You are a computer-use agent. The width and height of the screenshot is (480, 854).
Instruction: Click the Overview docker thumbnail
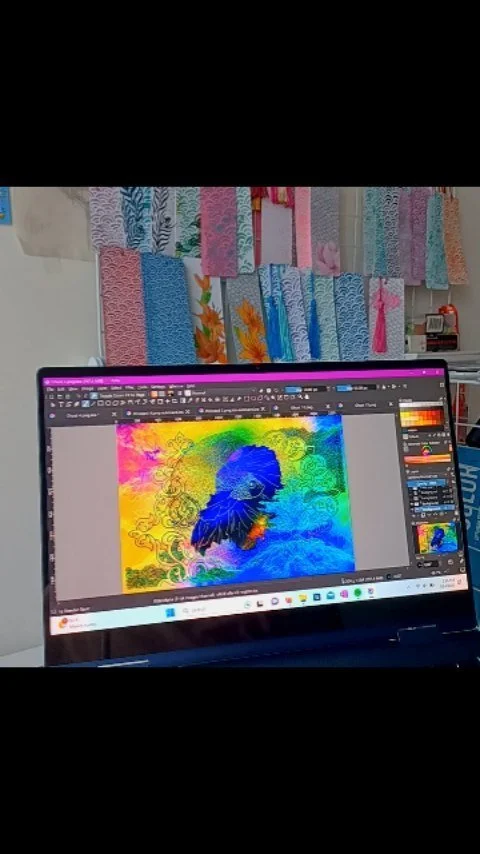(x=437, y=538)
